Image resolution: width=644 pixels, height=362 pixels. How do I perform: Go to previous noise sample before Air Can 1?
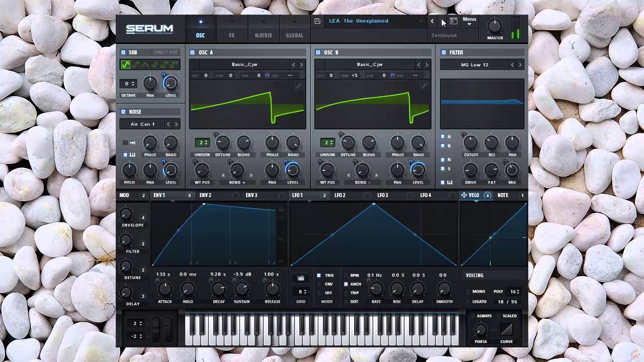pyautogui.click(x=169, y=124)
